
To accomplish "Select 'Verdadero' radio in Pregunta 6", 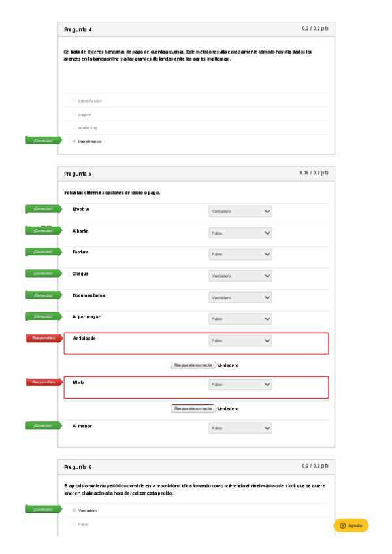I will (x=74, y=510).
